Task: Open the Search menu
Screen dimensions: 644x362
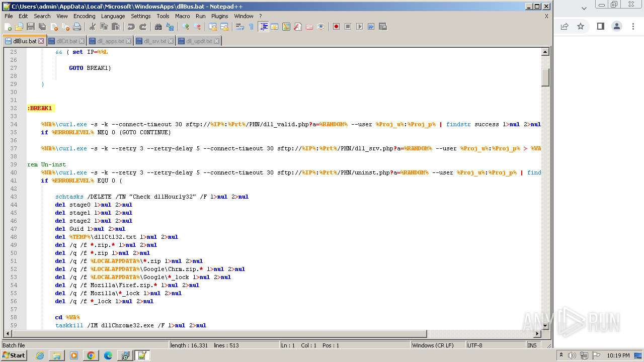Action: [42, 16]
